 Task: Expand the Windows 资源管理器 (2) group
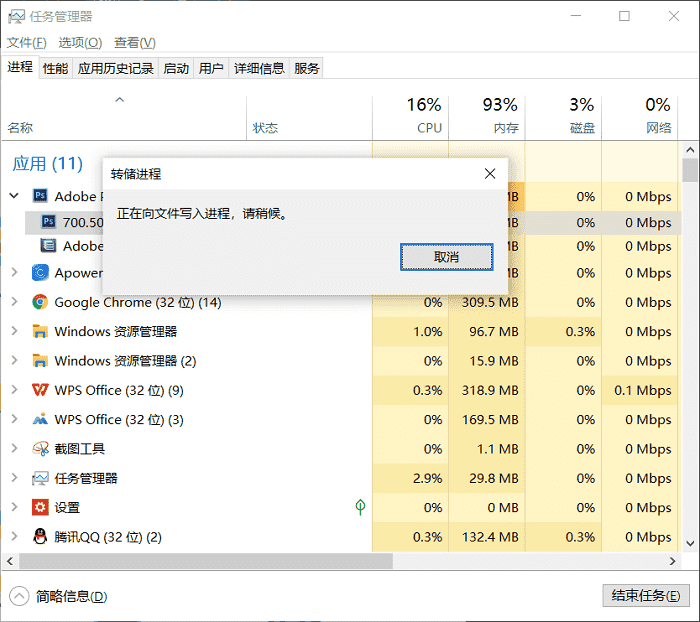click(14, 360)
